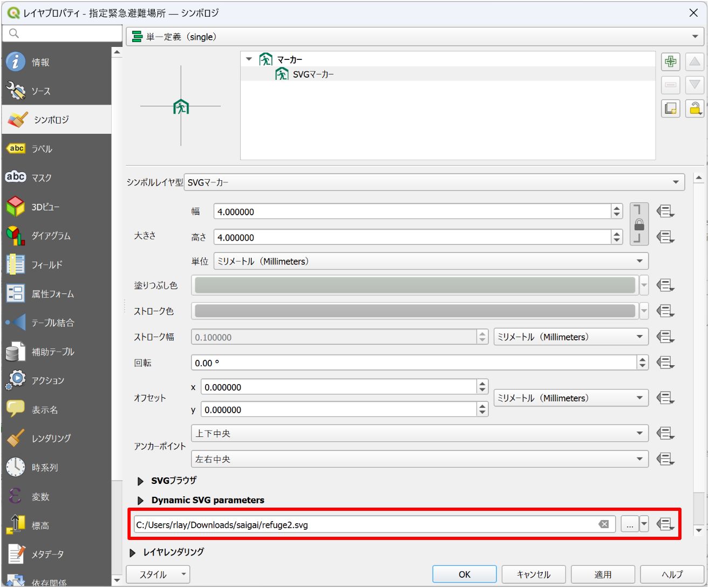The width and height of the screenshot is (709, 588).
Task: Open data-defined override for SVG file path
Action: [665, 524]
